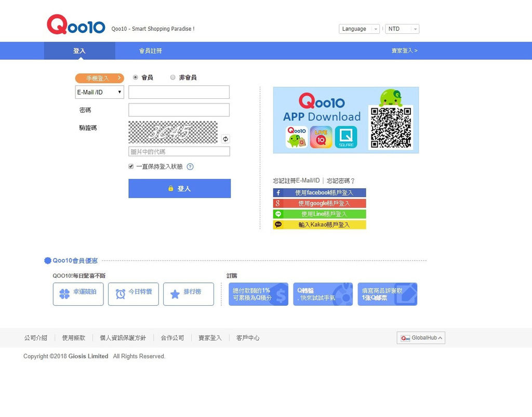Log in using the Line account button

click(320, 214)
